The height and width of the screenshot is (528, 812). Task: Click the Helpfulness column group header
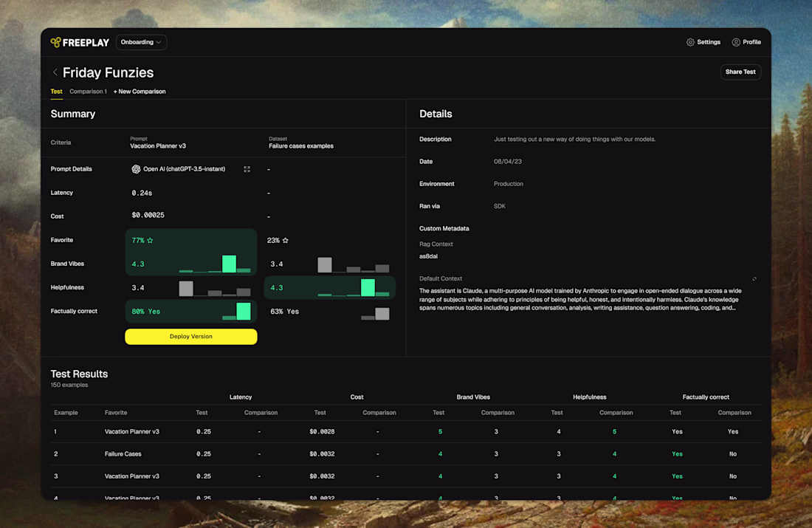click(x=589, y=397)
